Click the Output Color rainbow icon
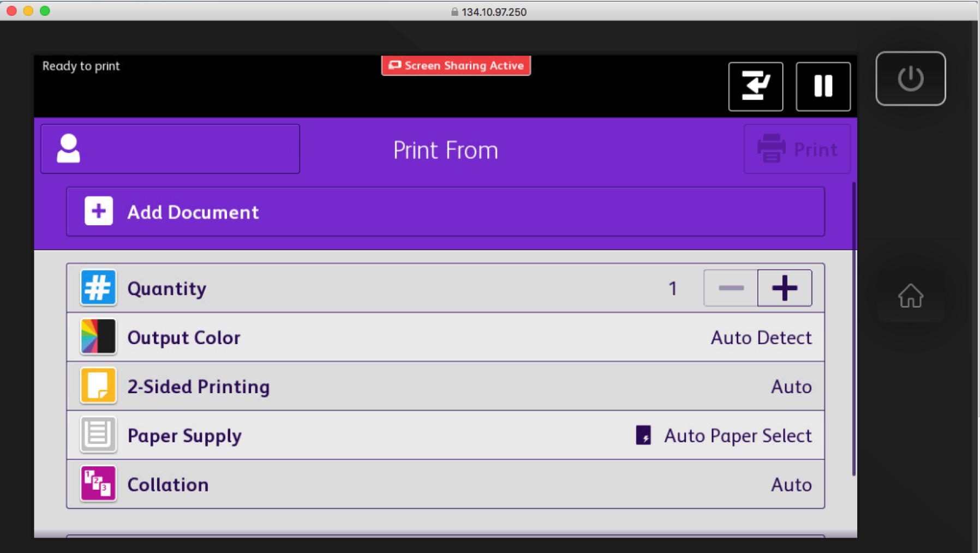 tap(98, 337)
